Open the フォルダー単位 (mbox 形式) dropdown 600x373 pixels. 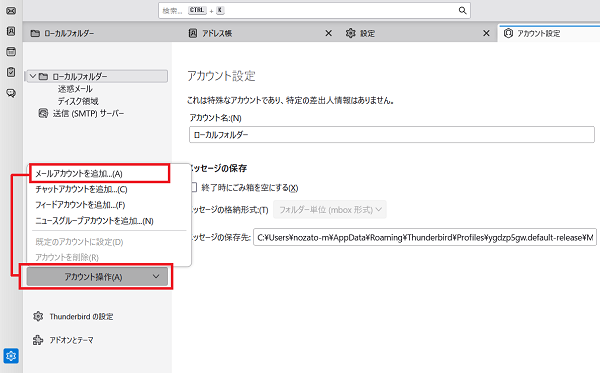330,210
